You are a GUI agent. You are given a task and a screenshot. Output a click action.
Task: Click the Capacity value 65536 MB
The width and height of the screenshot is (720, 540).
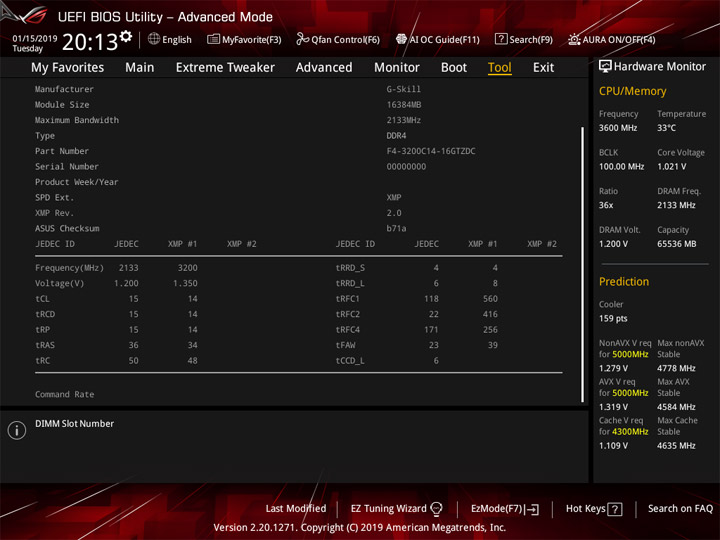[x=676, y=244]
